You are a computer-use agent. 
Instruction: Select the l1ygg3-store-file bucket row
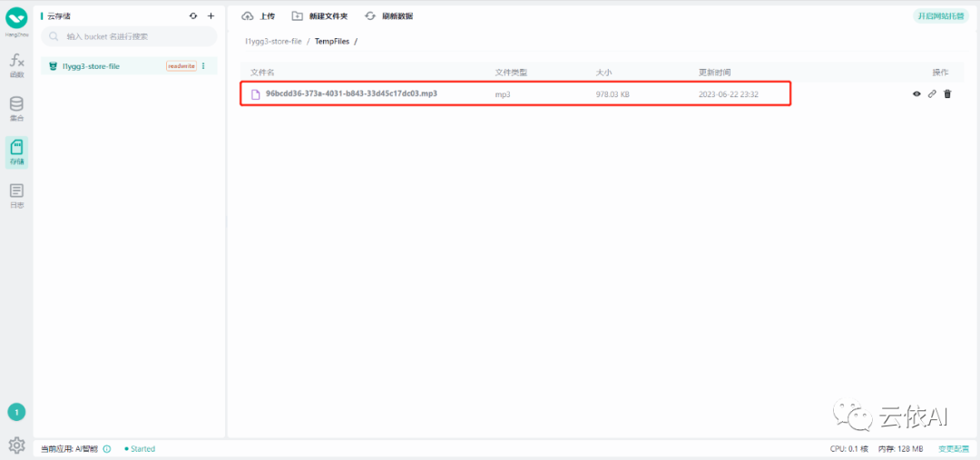129,65
